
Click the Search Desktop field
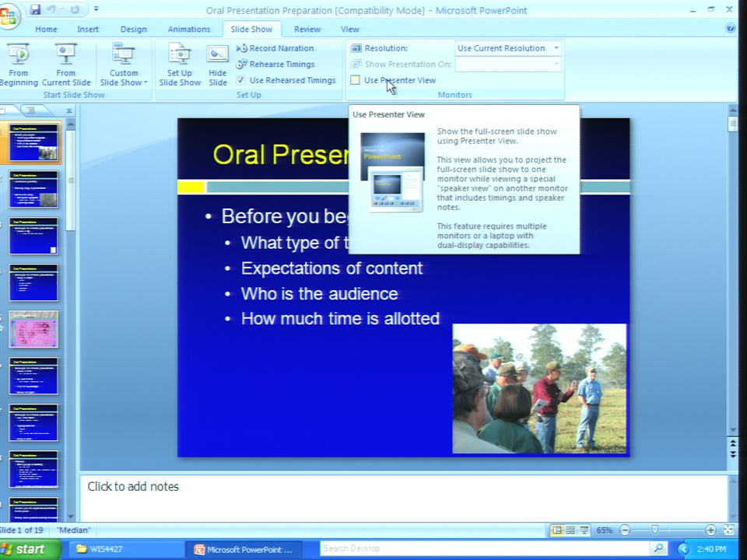tap(483, 548)
